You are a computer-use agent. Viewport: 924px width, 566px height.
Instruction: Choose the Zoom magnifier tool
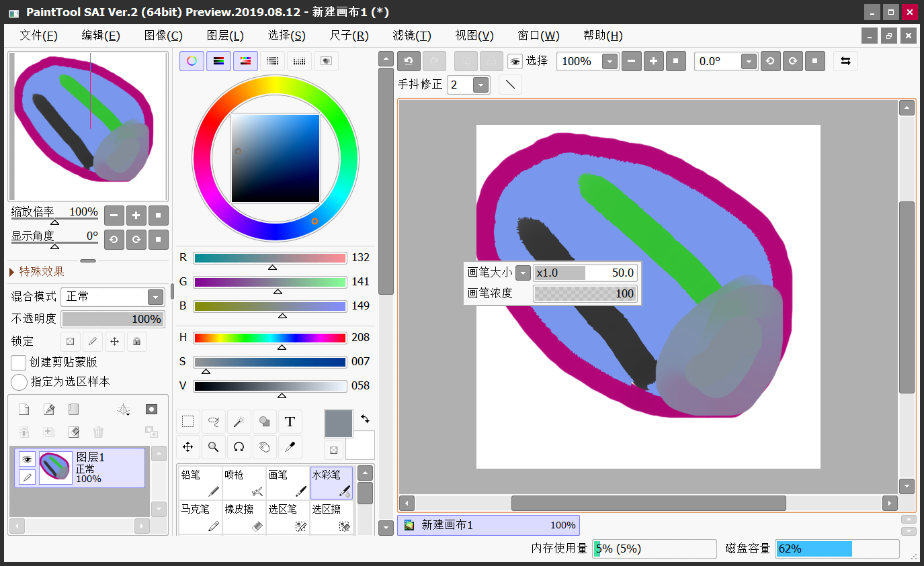pyautogui.click(x=213, y=447)
